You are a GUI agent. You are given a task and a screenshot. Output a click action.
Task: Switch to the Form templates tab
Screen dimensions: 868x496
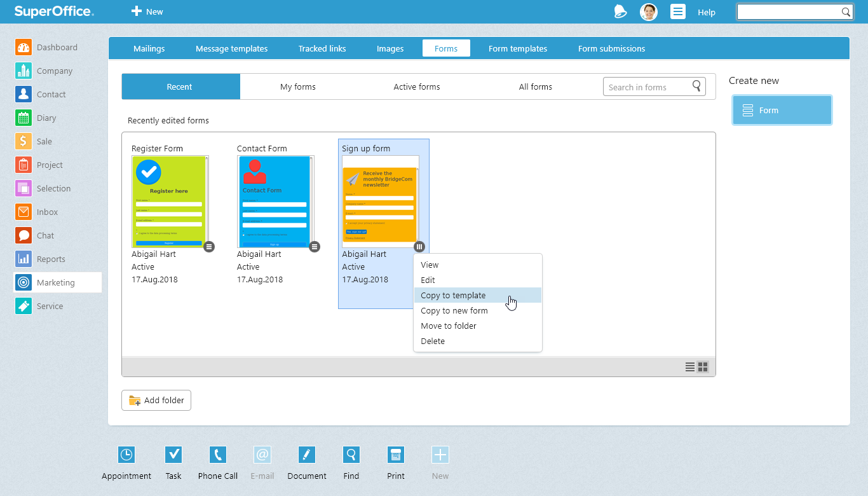click(518, 49)
